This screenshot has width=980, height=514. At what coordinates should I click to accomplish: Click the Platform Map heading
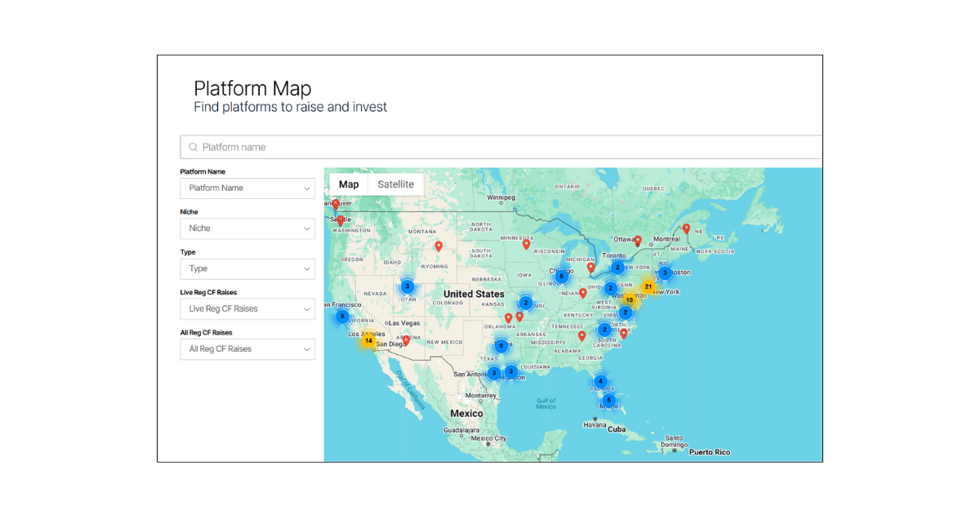252,88
